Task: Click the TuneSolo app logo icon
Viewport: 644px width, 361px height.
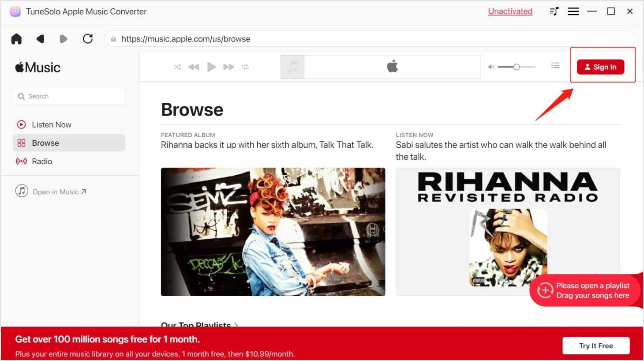Action: pyautogui.click(x=15, y=11)
